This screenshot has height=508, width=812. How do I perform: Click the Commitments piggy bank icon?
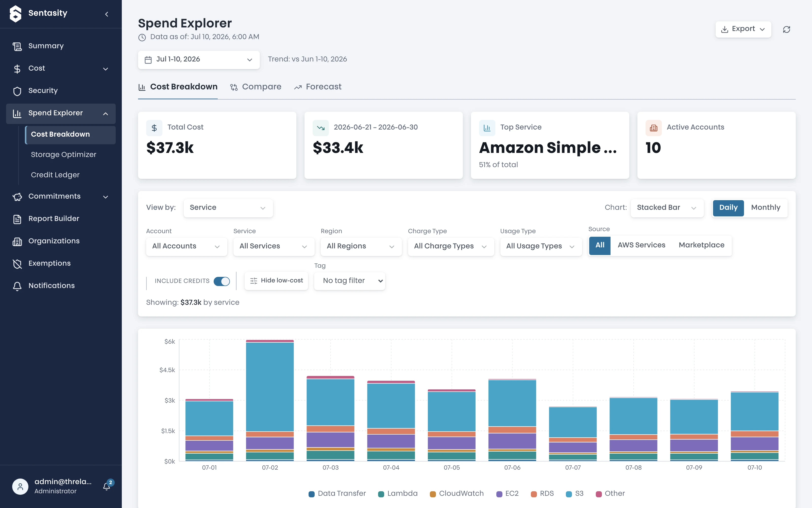[17, 197]
